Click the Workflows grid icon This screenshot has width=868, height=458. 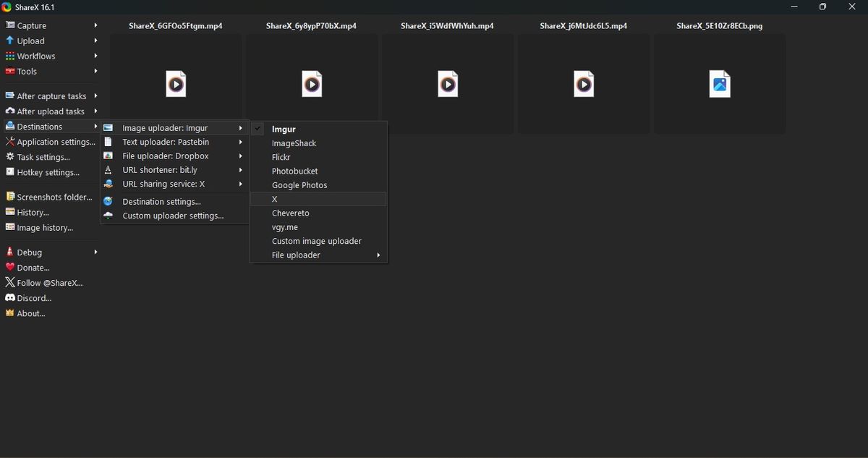[x=10, y=56]
